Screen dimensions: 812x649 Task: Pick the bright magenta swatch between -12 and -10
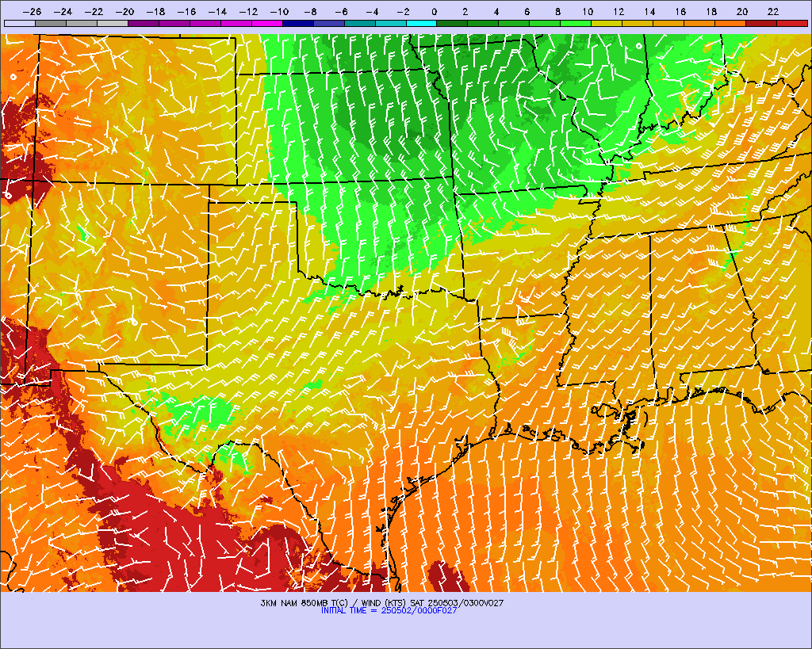266,23
